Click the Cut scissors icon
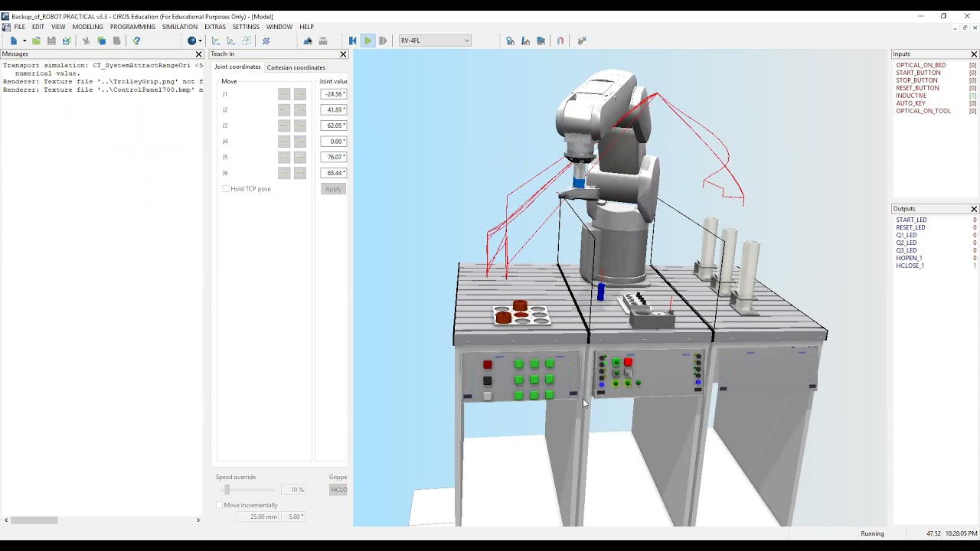 (x=86, y=41)
